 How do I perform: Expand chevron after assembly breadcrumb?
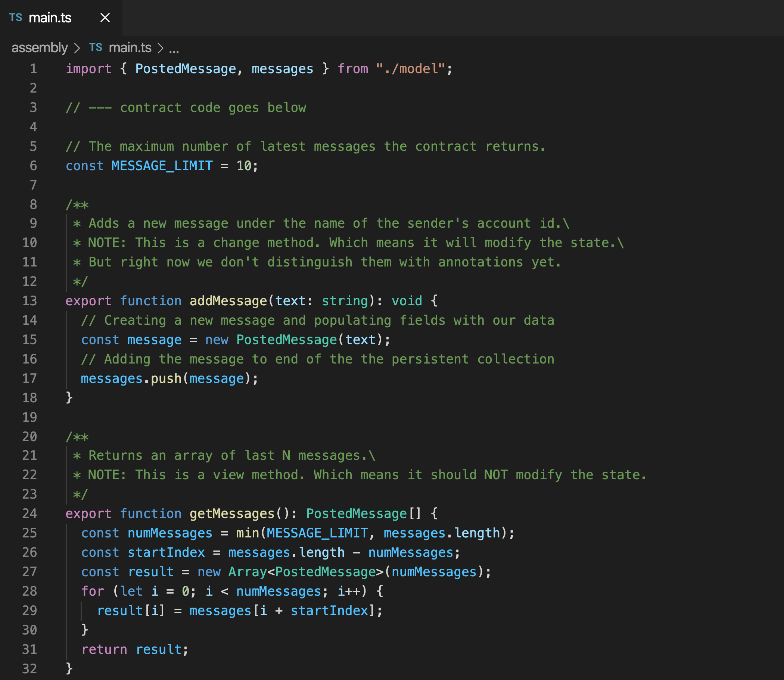(x=77, y=48)
